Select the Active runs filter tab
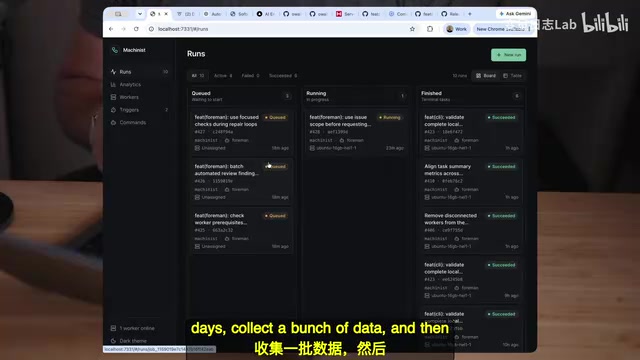Image resolution: width=640 pixels, height=360 pixels. tap(223, 76)
